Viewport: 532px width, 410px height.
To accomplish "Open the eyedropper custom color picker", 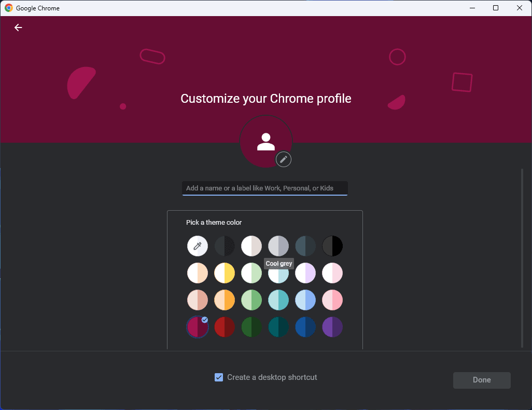I will 198,246.
